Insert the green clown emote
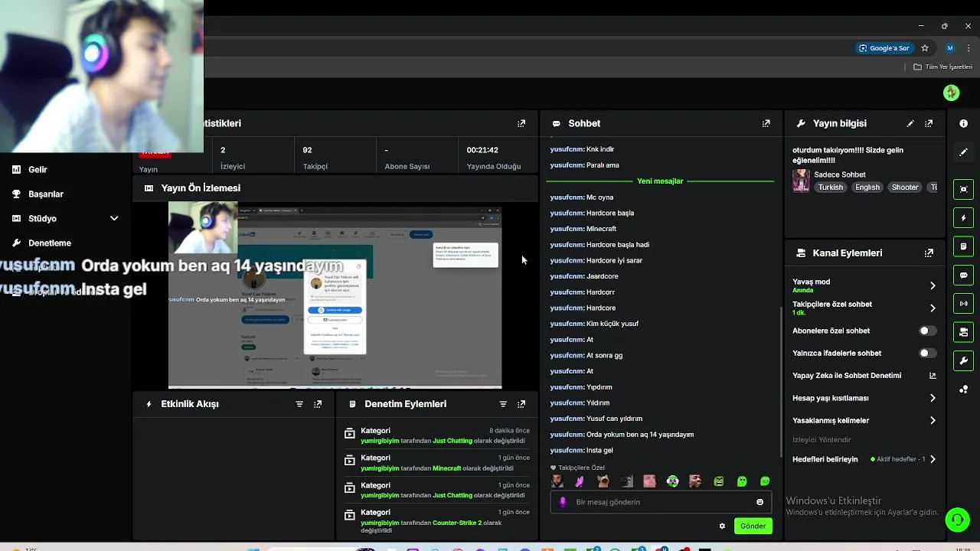 click(672, 481)
